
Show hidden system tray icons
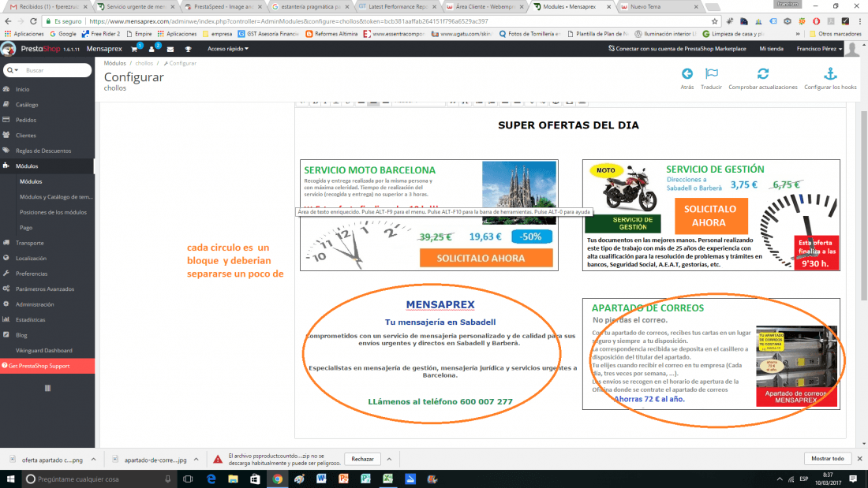[780, 479]
